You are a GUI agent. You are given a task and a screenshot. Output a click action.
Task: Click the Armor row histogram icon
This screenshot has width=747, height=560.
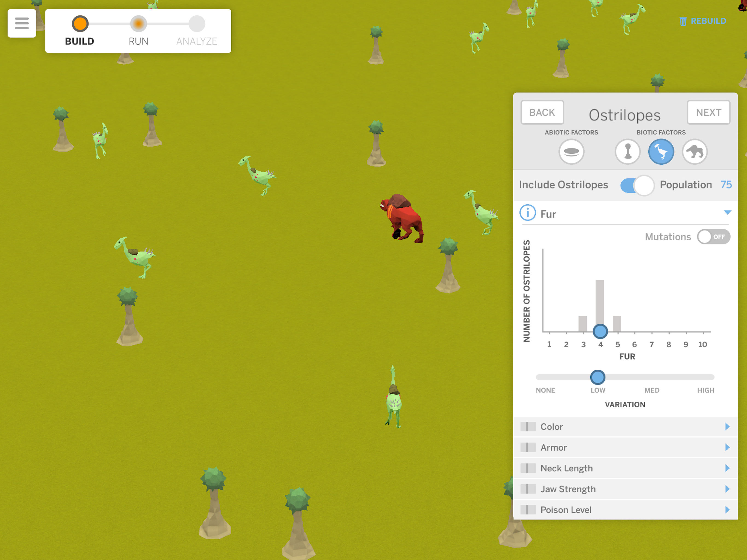pos(528,448)
